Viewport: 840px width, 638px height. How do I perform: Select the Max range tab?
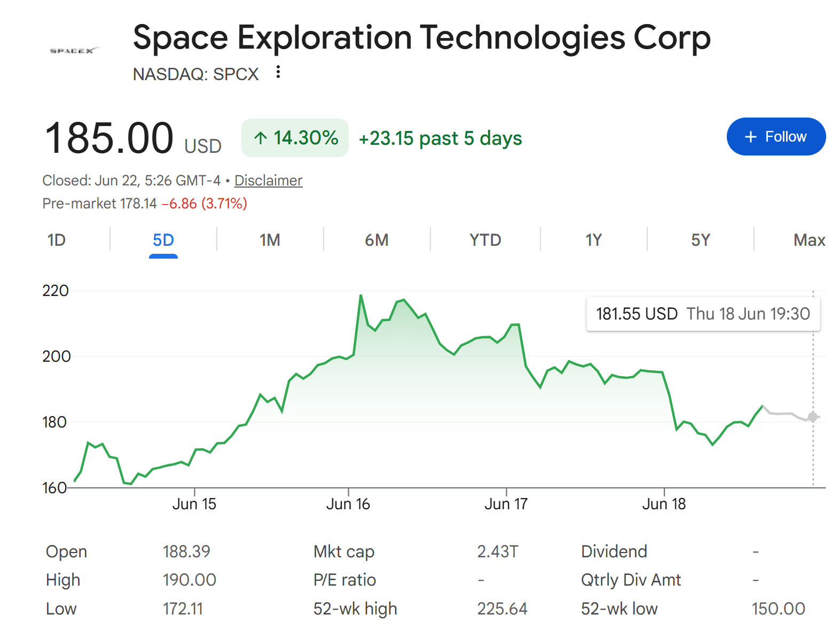[x=809, y=240]
